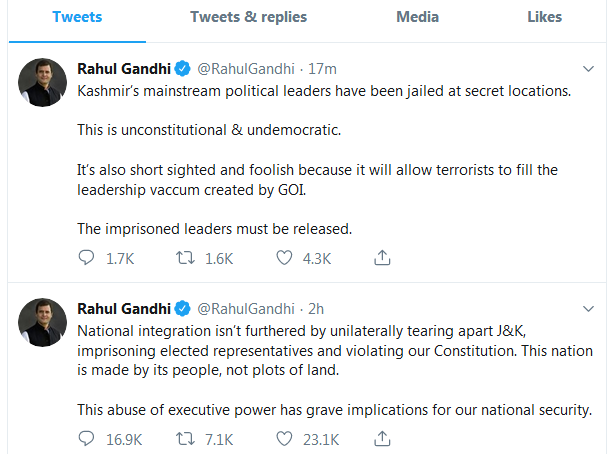This screenshot has height=454, width=609.
Task: Go to the Tweets tab
Action: 77,17
